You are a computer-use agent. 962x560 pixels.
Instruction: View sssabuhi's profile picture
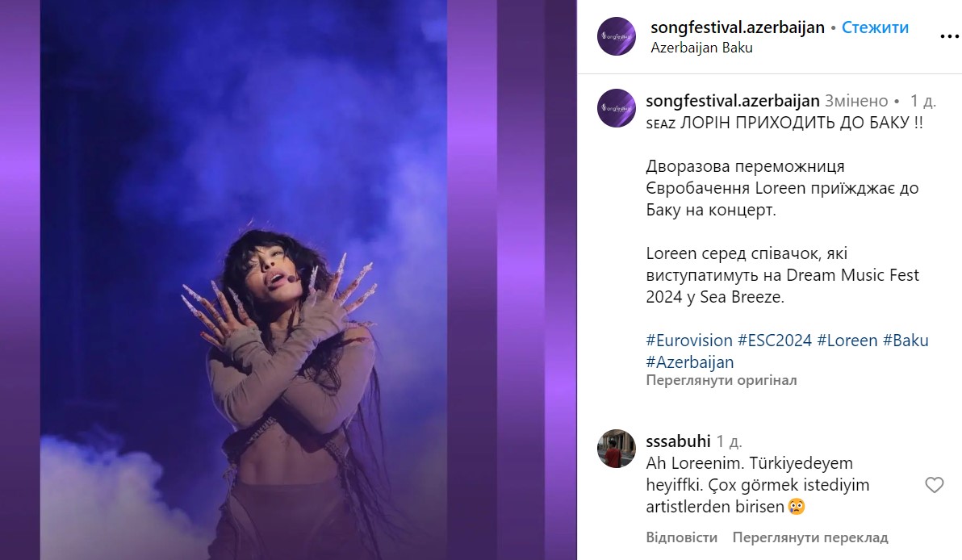(x=616, y=449)
